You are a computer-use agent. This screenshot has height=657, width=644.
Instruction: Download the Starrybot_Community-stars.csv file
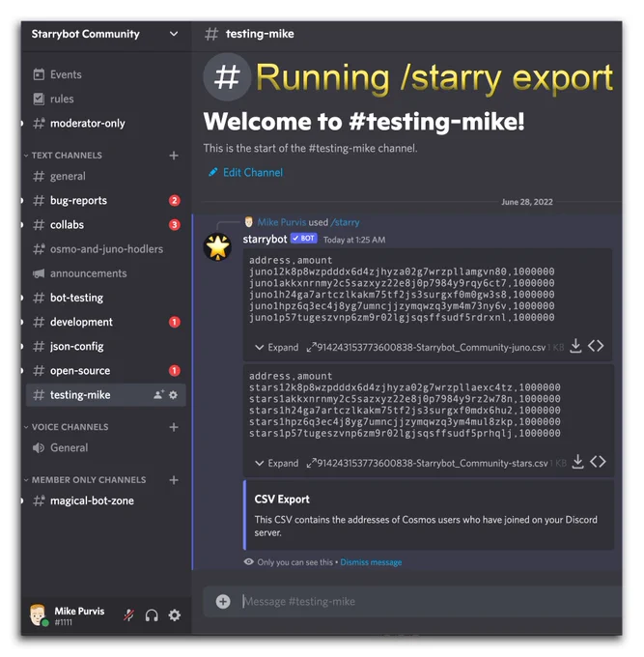coord(577,462)
